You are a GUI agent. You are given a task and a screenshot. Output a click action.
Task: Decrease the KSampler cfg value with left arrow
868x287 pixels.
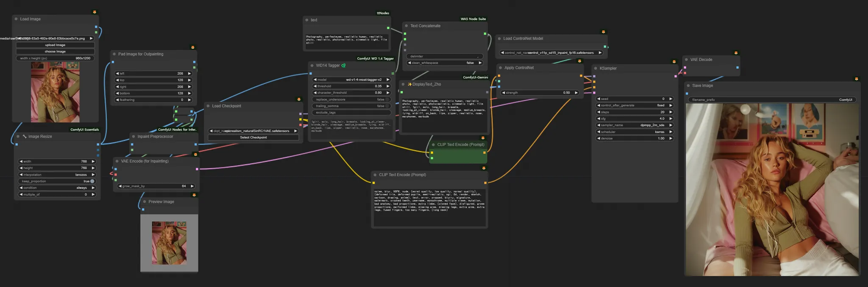pyautogui.click(x=598, y=119)
